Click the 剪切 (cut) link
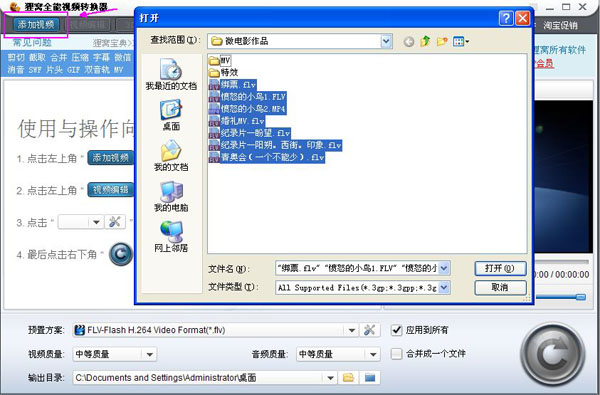The image size is (600, 395). [x=16, y=57]
